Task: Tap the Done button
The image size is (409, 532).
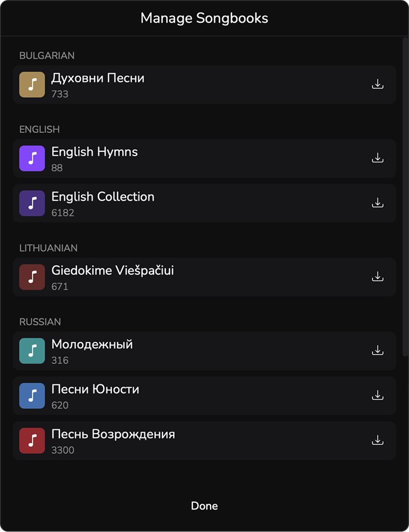Action: [x=204, y=506]
